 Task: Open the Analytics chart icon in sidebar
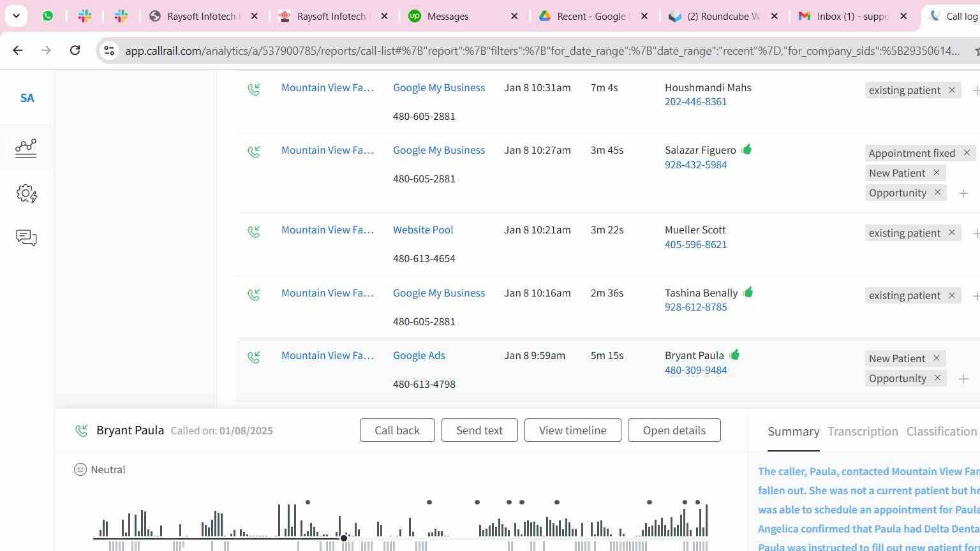point(26,148)
